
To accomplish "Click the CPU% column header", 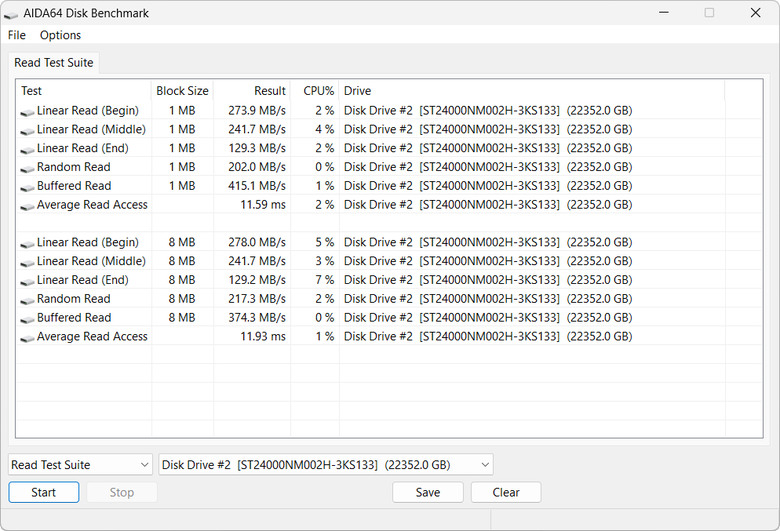I will click(x=314, y=91).
